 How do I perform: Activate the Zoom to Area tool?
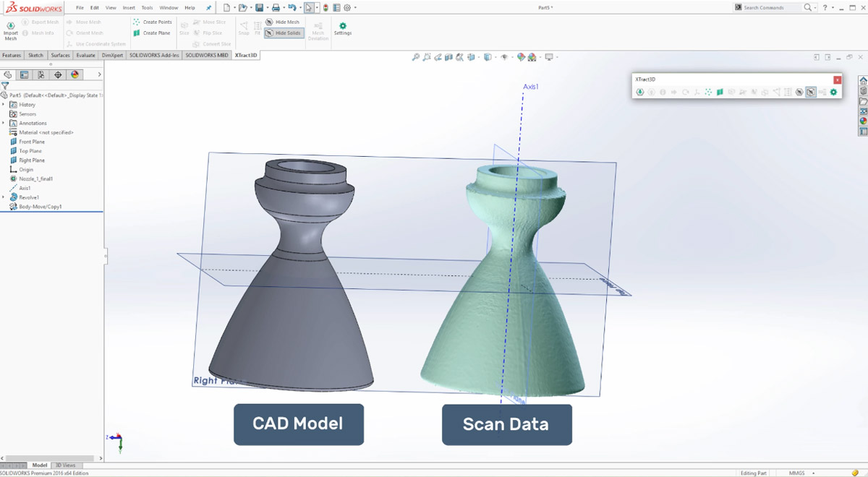(x=427, y=57)
